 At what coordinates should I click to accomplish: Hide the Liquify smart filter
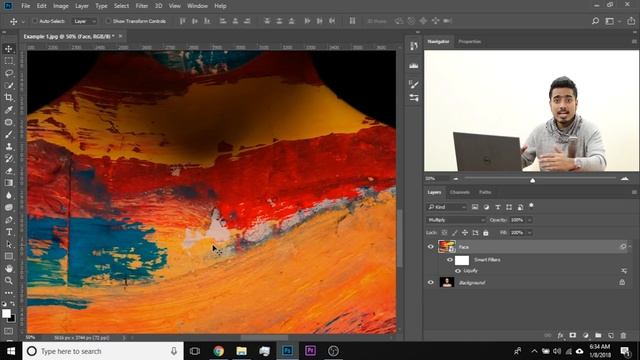point(458,271)
